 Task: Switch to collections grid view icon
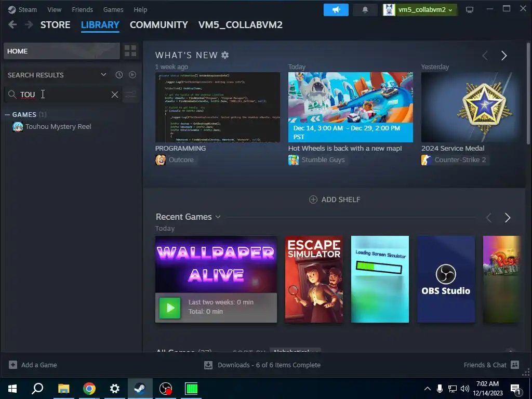pyautogui.click(x=130, y=51)
